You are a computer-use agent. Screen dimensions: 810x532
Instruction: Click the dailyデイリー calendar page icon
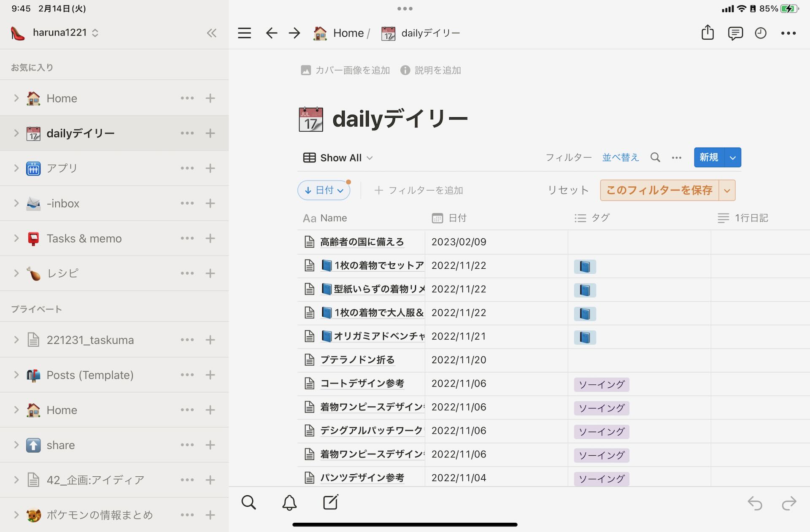311,119
